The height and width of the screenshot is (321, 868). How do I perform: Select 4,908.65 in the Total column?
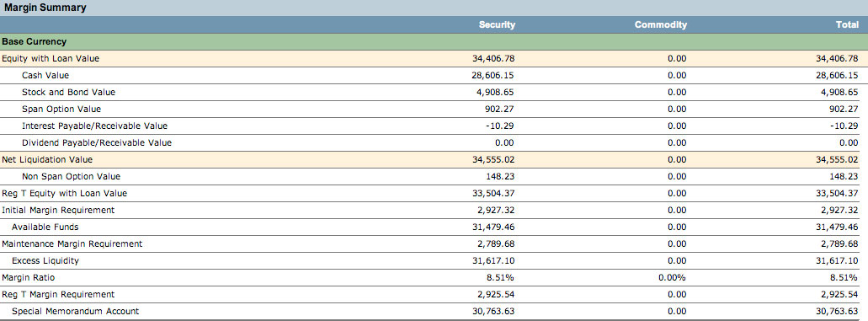pyautogui.click(x=839, y=92)
